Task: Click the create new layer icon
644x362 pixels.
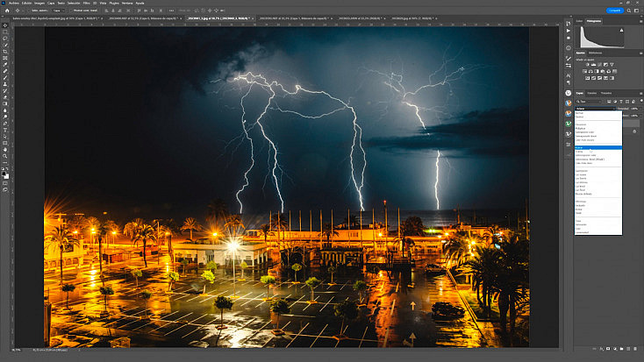Action: point(628,349)
